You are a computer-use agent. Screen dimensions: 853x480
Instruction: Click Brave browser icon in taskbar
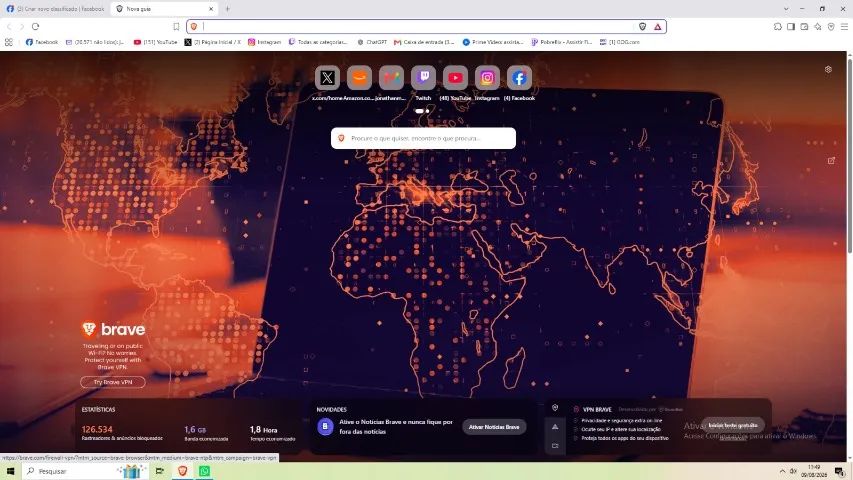coord(182,471)
